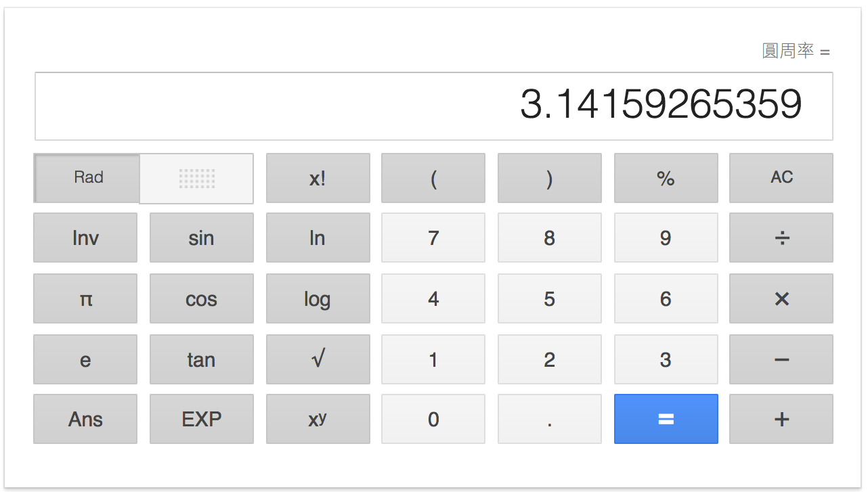The width and height of the screenshot is (868, 492).
Task: Click the number 7 key
Action: click(433, 238)
